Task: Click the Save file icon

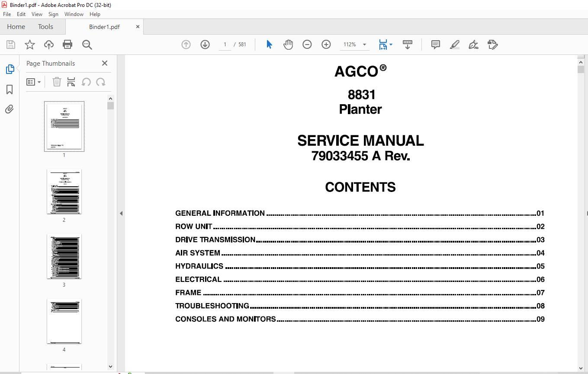Action: click(11, 45)
